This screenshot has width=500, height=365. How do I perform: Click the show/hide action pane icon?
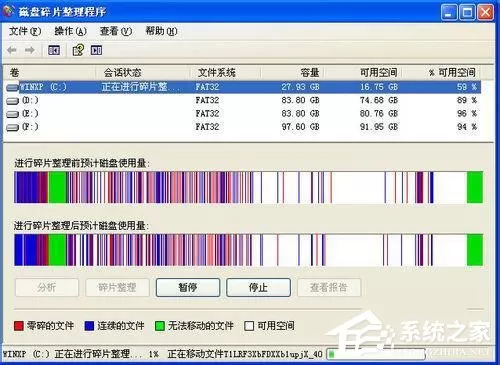pos(96,50)
